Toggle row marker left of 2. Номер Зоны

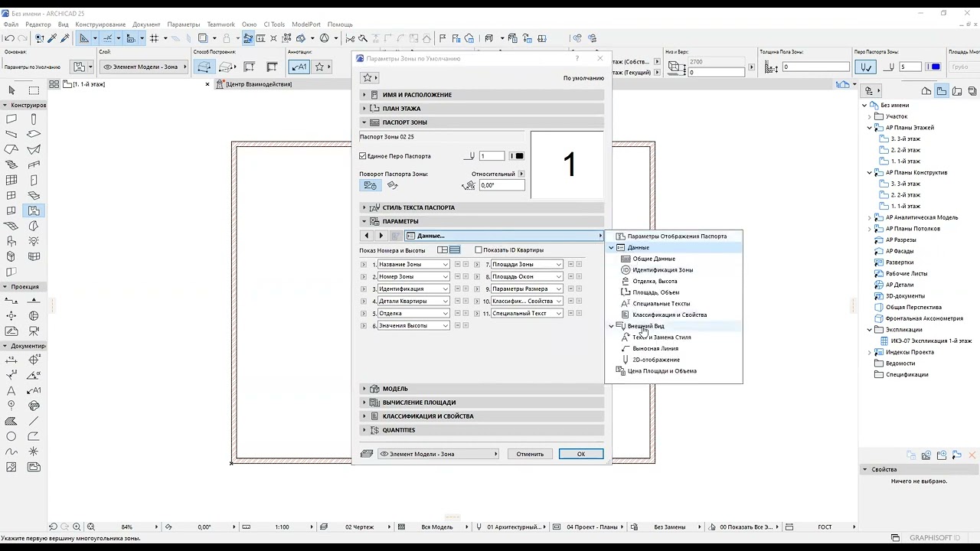click(364, 276)
